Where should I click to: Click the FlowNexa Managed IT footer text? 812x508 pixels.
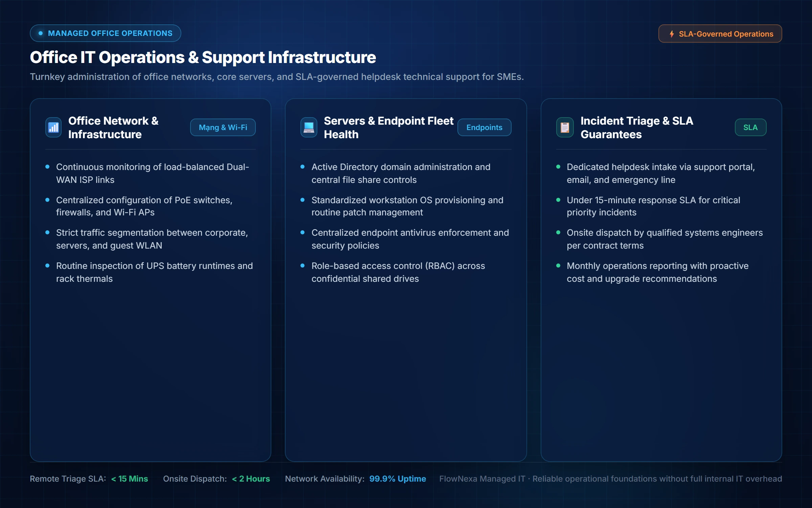(x=611, y=479)
